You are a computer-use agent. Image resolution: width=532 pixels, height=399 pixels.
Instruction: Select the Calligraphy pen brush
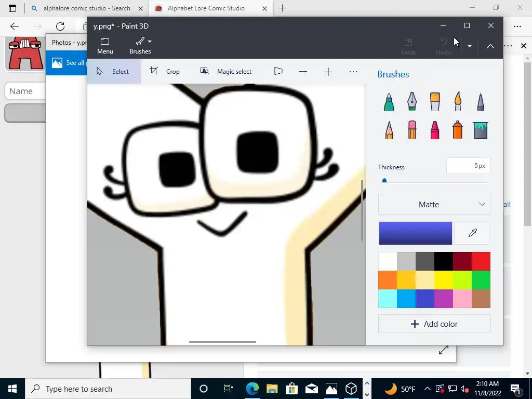click(x=412, y=102)
